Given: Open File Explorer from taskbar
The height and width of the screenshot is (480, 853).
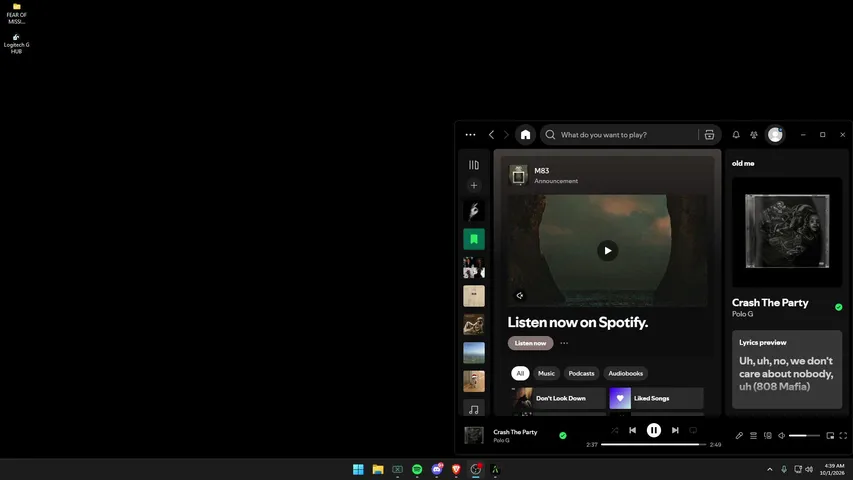Looking at the screenshot, I should tap(378, 469).
